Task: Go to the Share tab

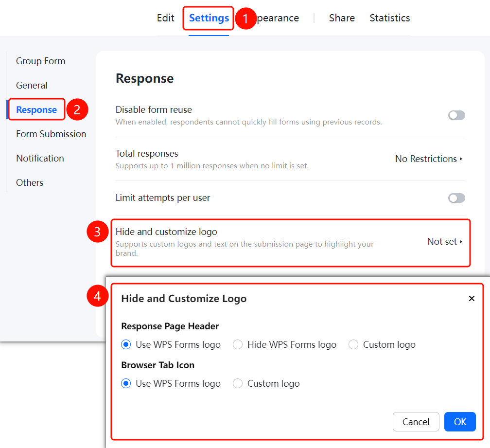Action: click(342, 18)
